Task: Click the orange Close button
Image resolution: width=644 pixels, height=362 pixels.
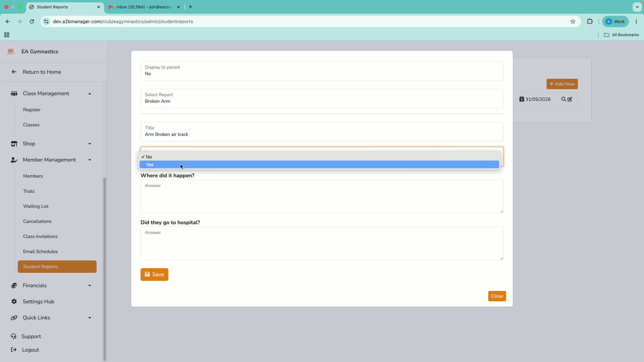Action: 497,296
